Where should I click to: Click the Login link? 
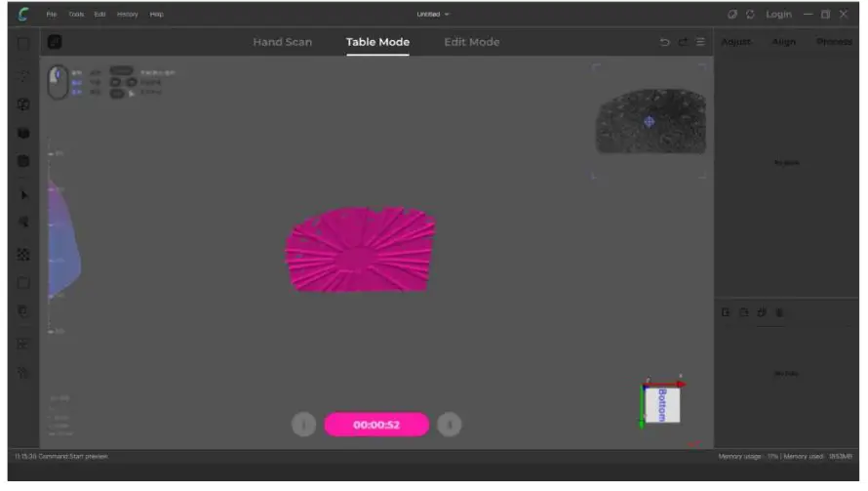coord(778,15)
